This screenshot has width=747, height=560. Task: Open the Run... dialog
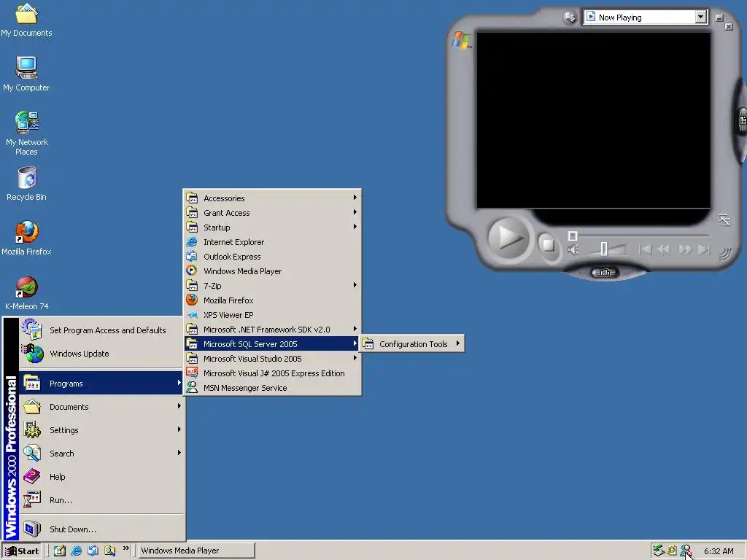(x=101, y=500)
